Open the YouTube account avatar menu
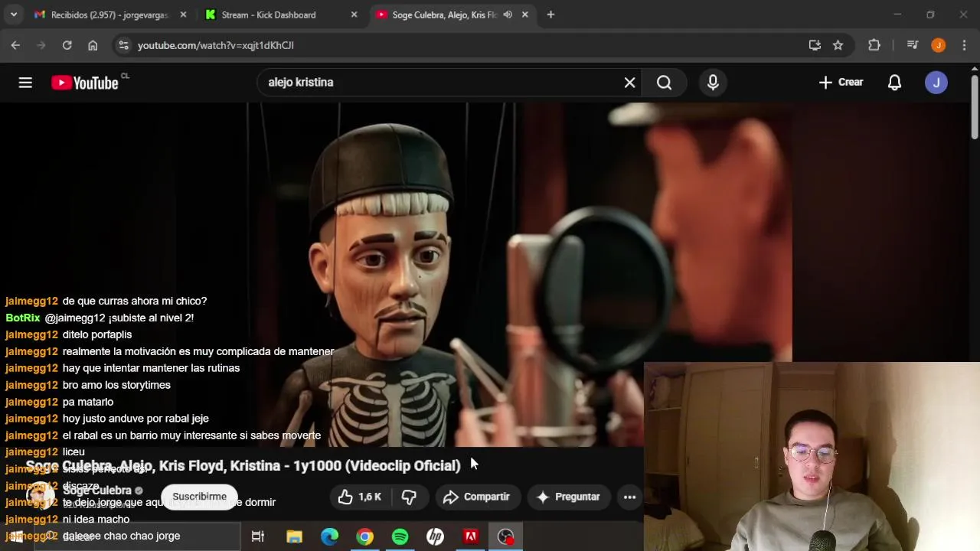Screen dimensions: 980x551 tap(936, 83)
